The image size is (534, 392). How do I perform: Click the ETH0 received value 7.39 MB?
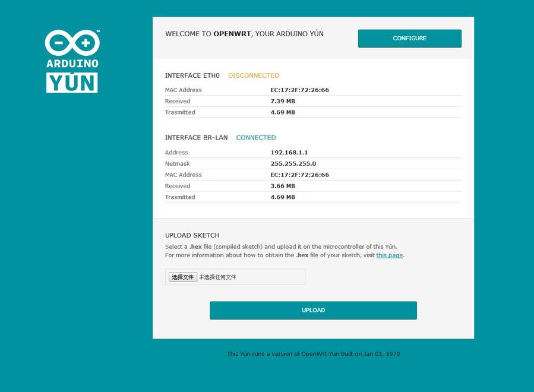coord(283,102)
